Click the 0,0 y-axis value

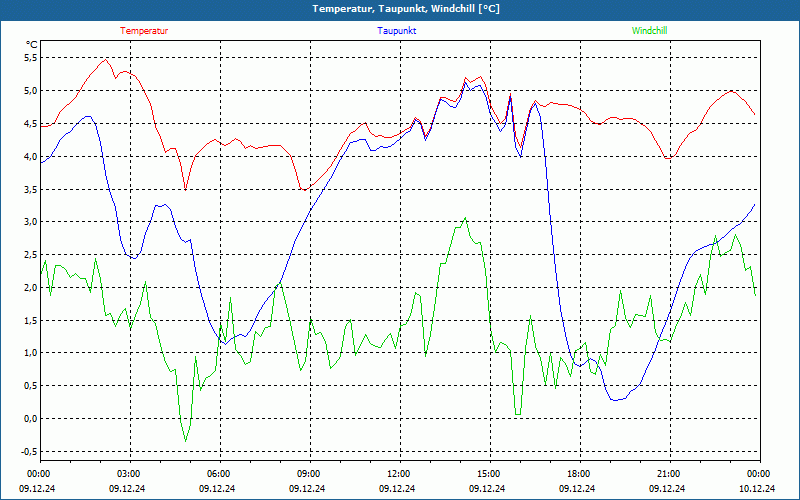pos(31,418)
